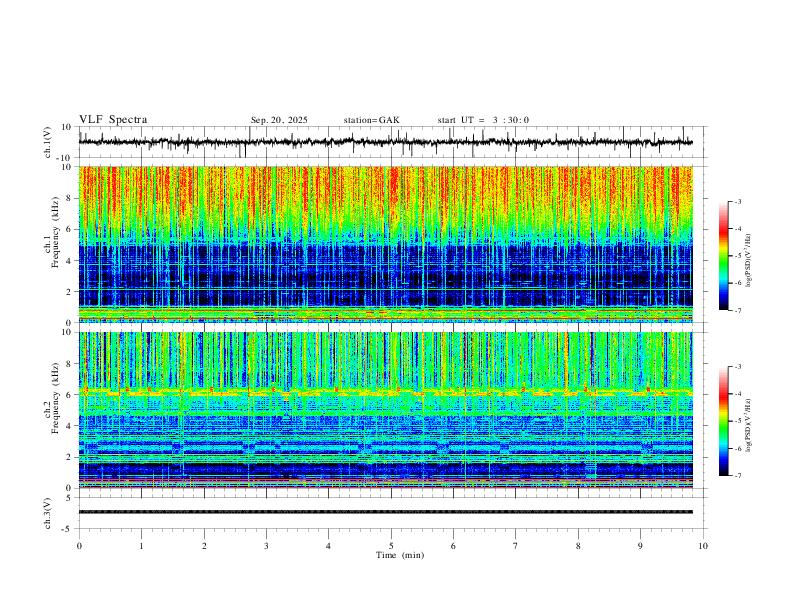This screenshot has width=792, height=612.
Task: Click the upper colorbar "-7" tick label
Action: [737, 310]
